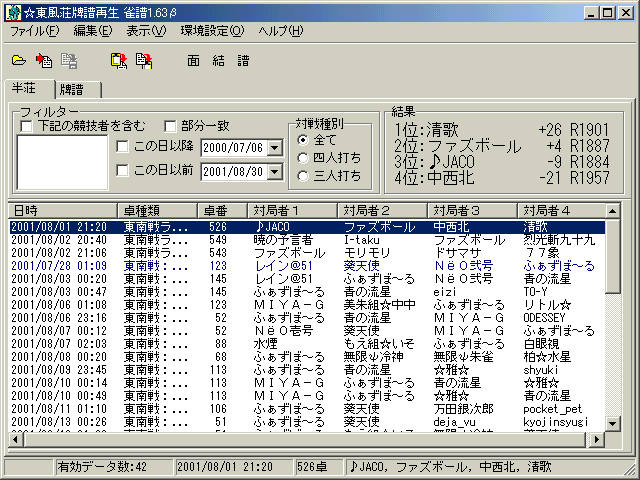Click the 譜 toolbar button
Viewport: 640px width, 480px height.
point(243,60)
